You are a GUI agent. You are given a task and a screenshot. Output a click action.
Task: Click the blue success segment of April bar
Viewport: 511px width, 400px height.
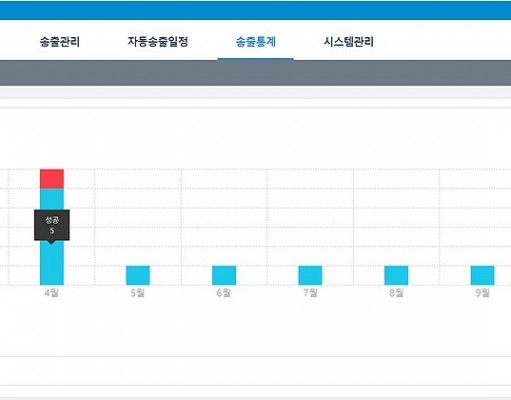tap(52, 263)
